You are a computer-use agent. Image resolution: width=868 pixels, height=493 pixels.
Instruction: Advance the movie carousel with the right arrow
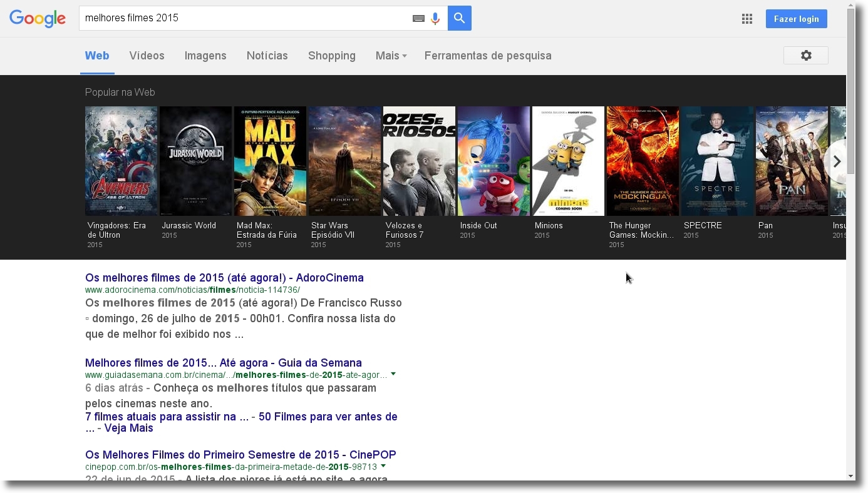(837, 161)
